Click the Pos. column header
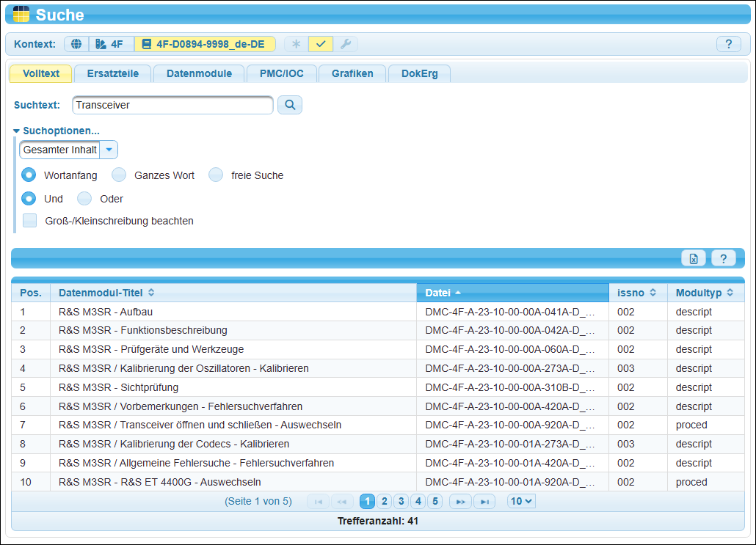The width and height of the screenshot is (756, 545). tap(31, 293)
